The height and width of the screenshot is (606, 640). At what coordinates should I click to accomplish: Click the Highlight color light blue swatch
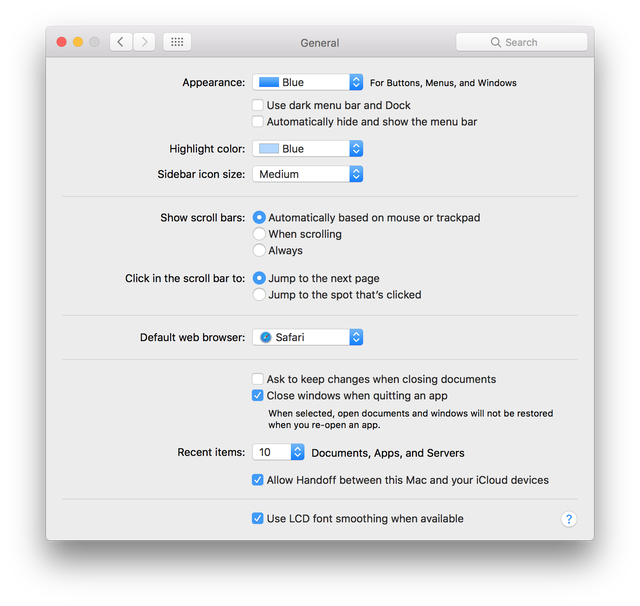[x=268, y=149]
